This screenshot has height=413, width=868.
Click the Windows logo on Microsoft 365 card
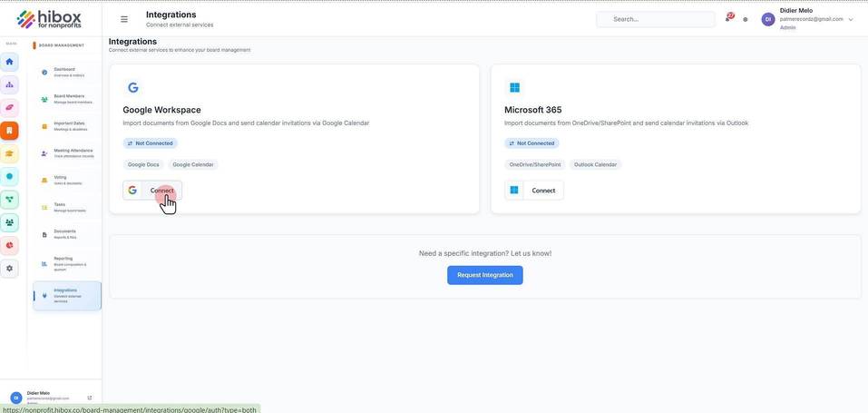coord(514,87)
